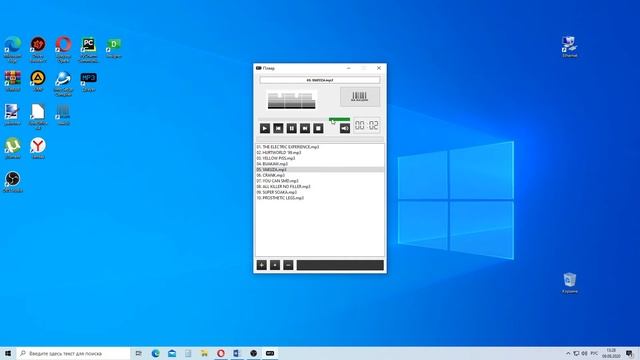The image size is (640, 360).
Task: Open the AIMP desktop shortcut
Action: pyautogui.click(x=38, y=80)
